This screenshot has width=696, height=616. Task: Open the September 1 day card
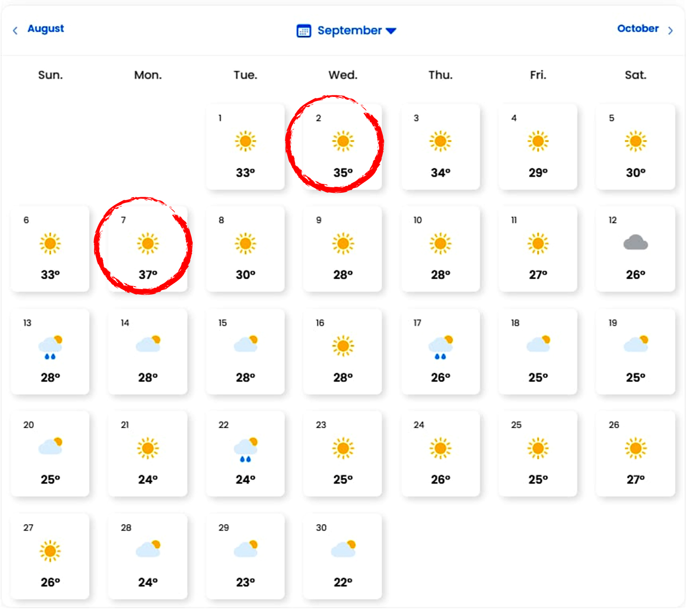click(246, 147)
